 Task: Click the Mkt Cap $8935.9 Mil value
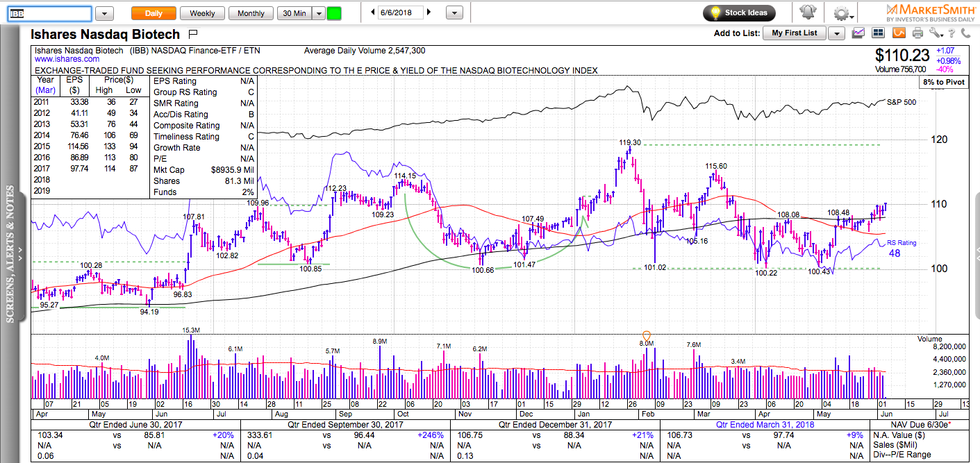pos(231,170)
